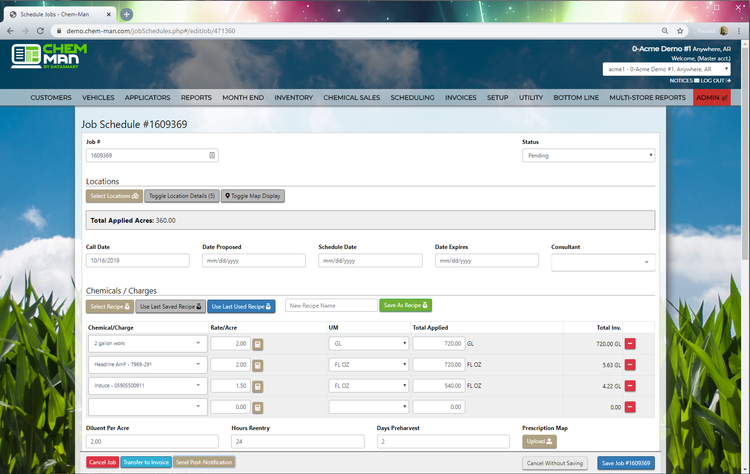
Task: Click green Save As Recipe button
Action: [x=406, y=305]
